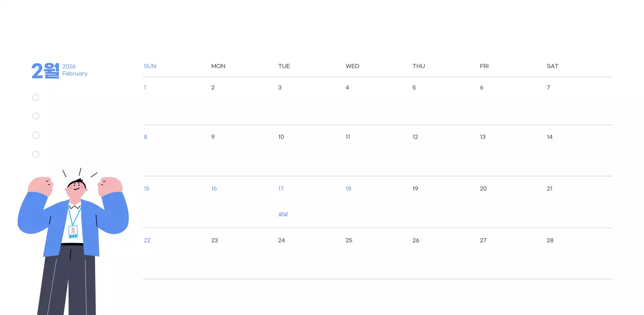The width and height of the screenshot is (644, 315).
Task: Open Monday date 9
Action: pos(213,137)
